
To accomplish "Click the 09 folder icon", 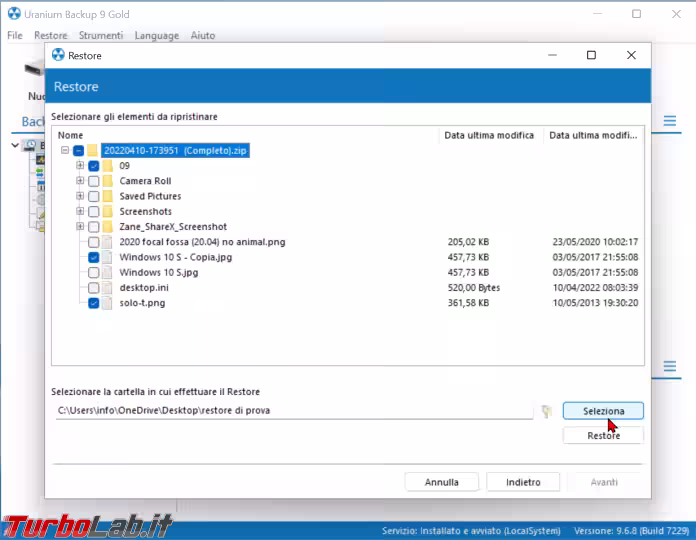I will coord(107,166).
